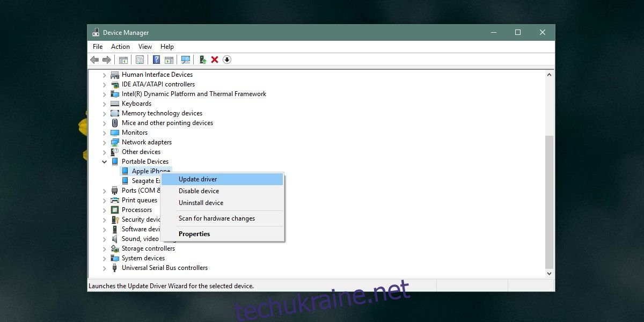Expand the Keyboards node
Image resolution: width=644 pixels, height=322 pixels.
(104, 104)
